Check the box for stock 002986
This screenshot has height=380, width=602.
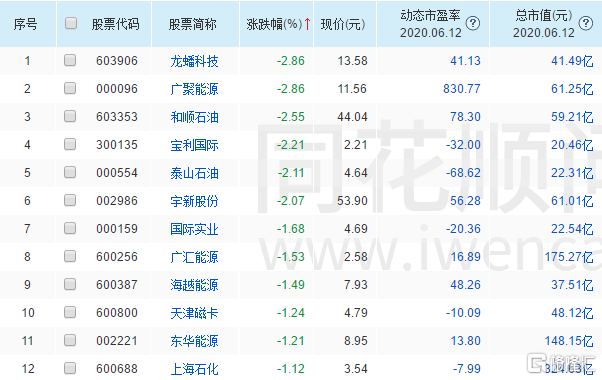70,200
